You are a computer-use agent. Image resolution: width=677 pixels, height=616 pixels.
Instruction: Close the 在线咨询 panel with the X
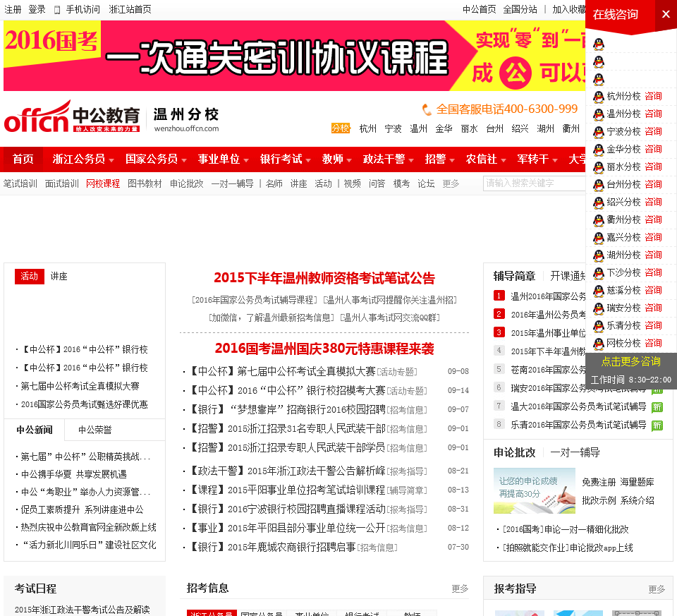[666, 14]
